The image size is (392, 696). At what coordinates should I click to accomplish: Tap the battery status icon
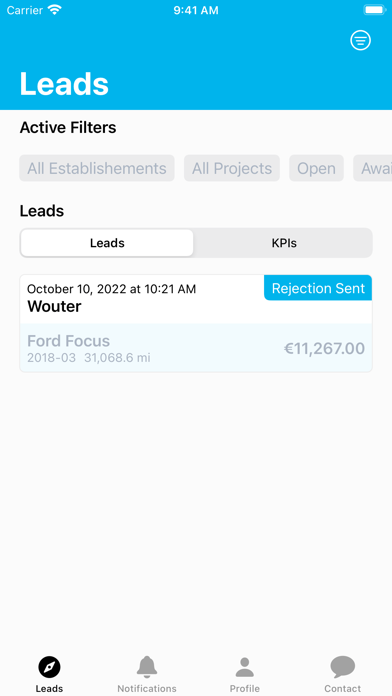point(374,10)
